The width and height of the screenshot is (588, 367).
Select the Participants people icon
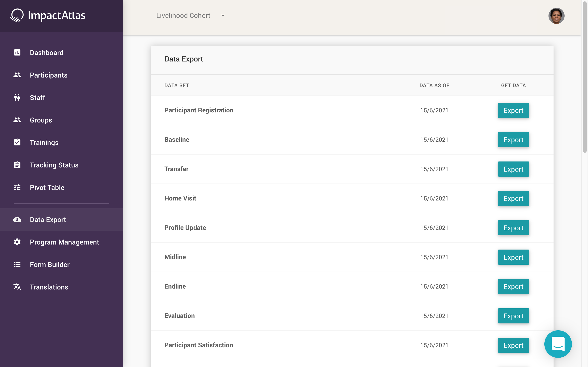(x=17, y=75)
